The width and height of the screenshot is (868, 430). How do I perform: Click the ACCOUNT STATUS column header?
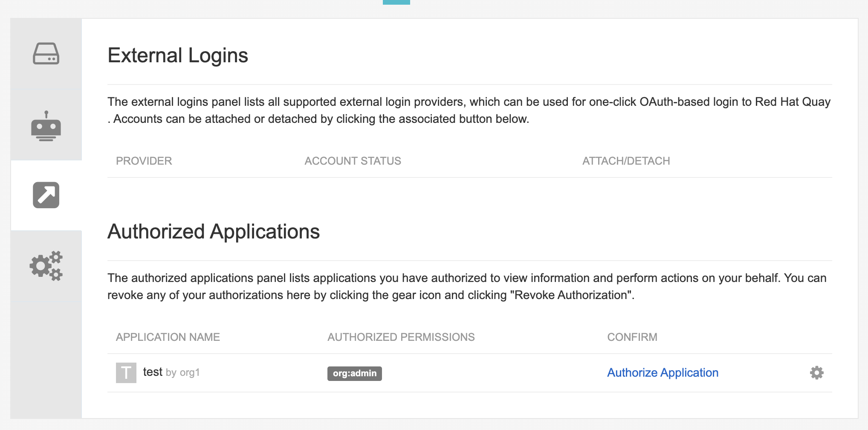pyautogui.click(x=353, y=161)
